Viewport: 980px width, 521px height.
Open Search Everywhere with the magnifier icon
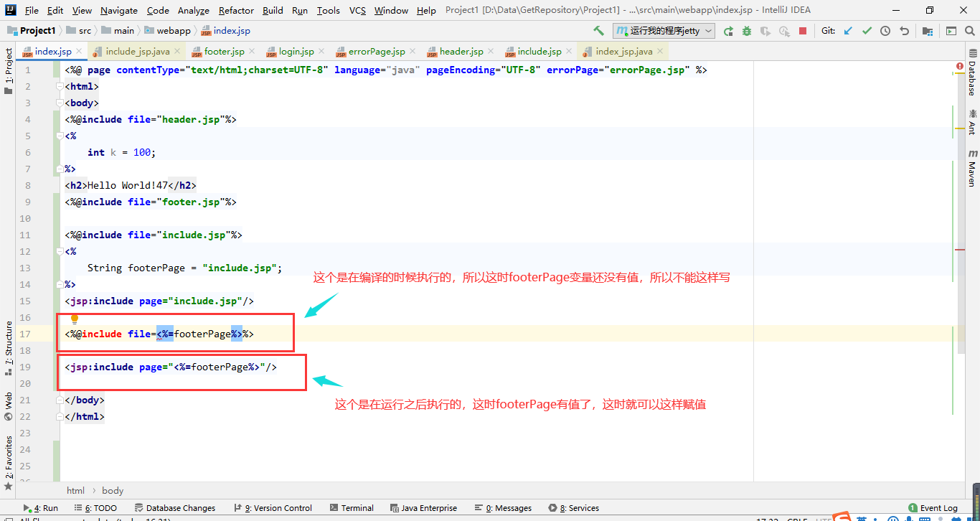[969, 30]
